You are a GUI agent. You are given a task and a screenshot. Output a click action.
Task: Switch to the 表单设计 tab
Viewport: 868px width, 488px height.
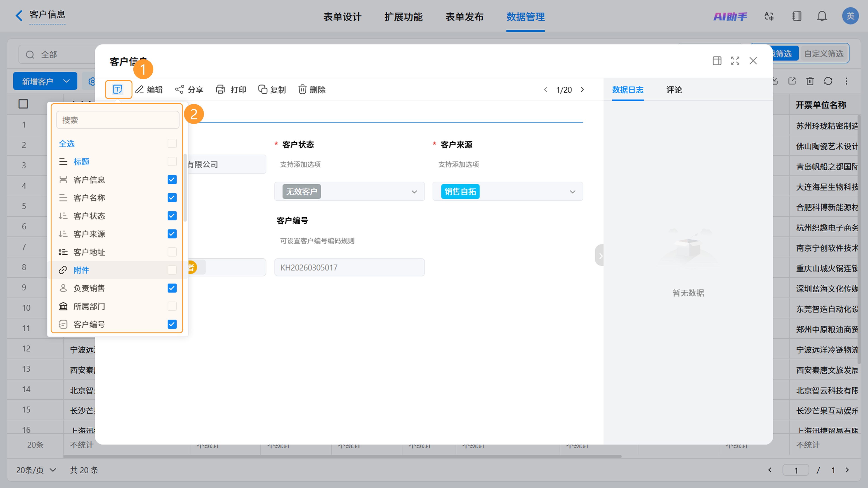point(342,17)
